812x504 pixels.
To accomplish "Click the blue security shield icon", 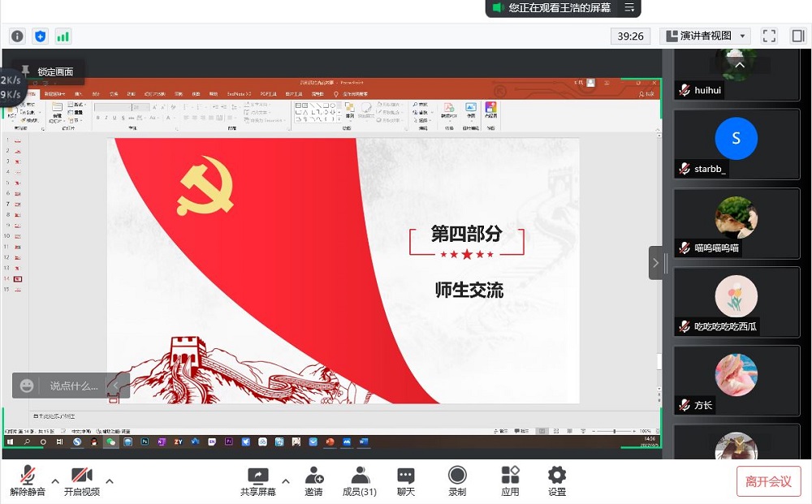I will pos(40,36).
